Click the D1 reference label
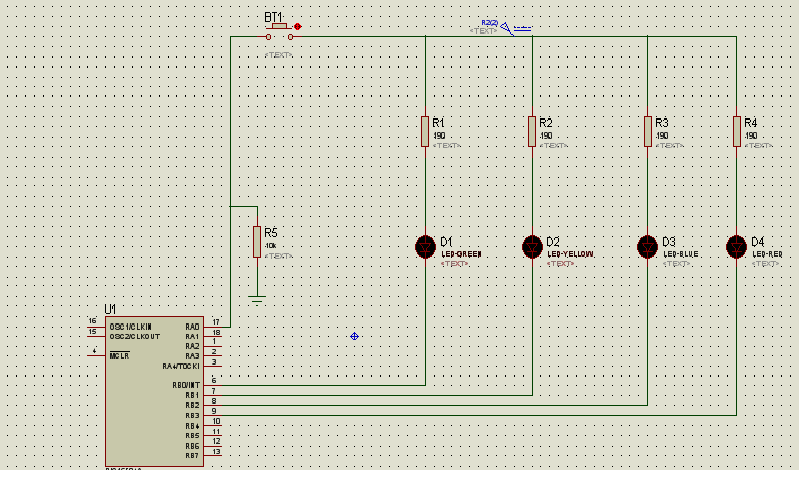803x480 pixels. [x=446, y=242]
